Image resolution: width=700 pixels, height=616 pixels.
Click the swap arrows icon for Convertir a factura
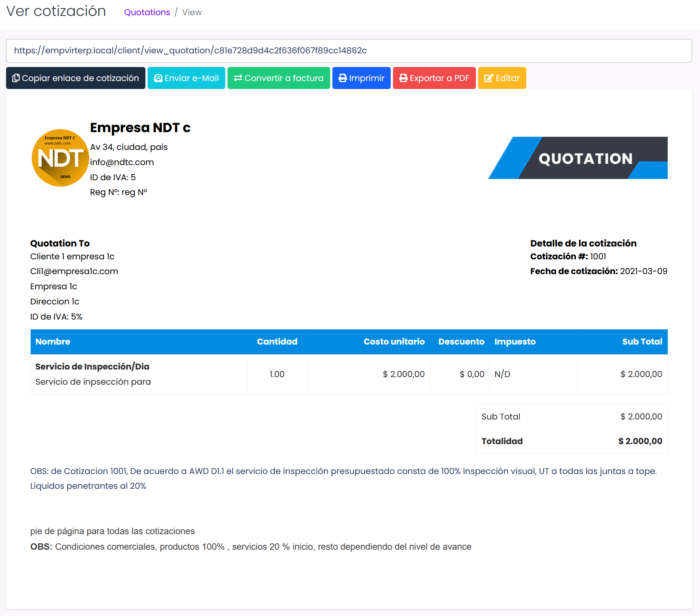click(x=238, y=78)
